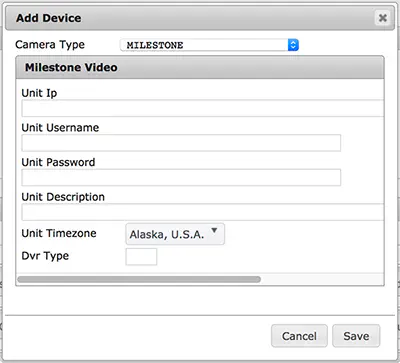Open the Camera Type MILESTONE dropdown
400x363 pixels.
coord(209,45)
